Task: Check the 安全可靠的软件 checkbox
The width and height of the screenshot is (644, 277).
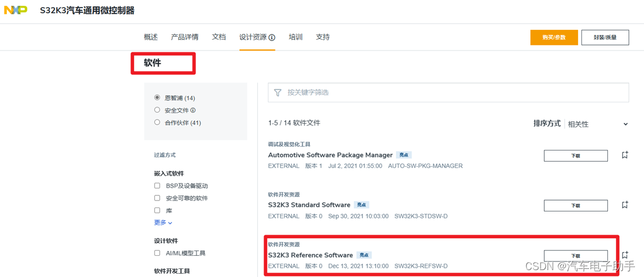Action: [157, 198]
